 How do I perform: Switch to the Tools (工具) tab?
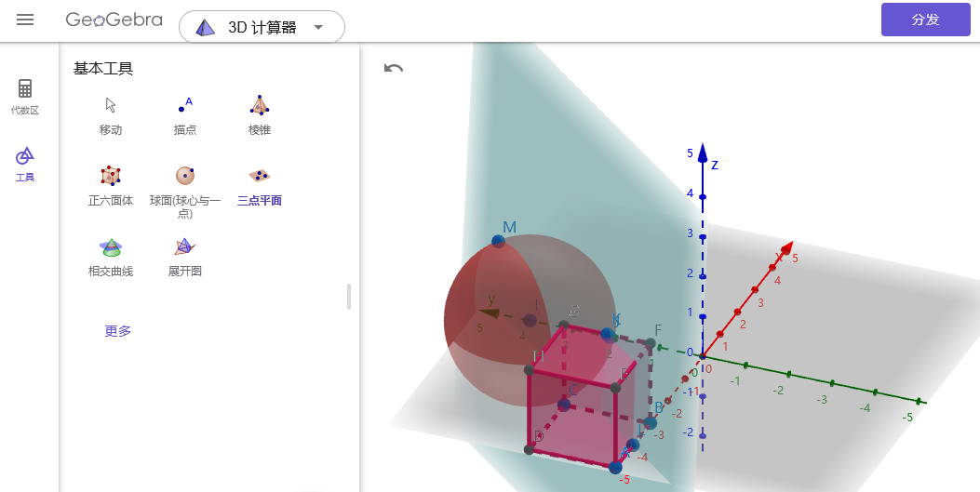25,163
